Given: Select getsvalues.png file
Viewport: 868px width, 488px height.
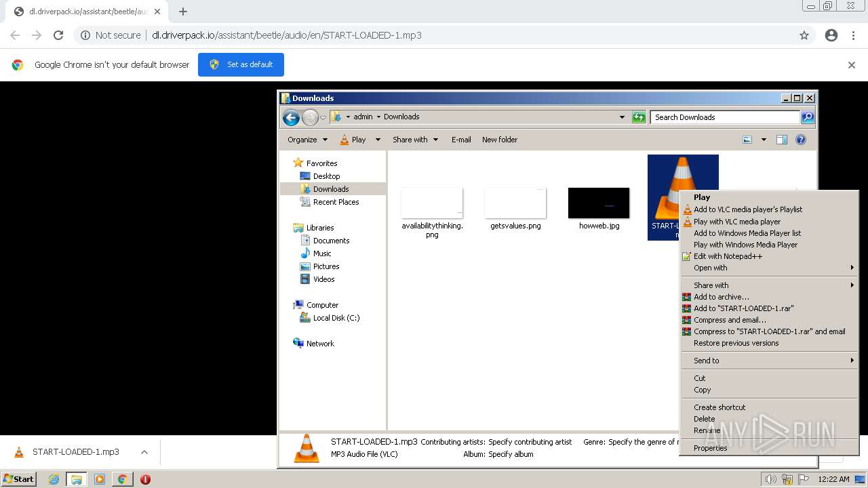Looking at the screenshot, I should point(515,209).
